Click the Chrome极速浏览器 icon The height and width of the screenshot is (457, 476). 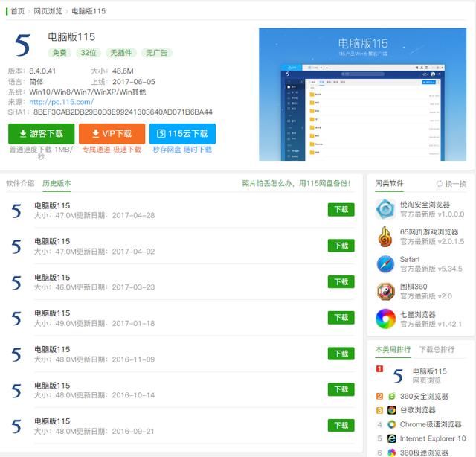[392, 424]
